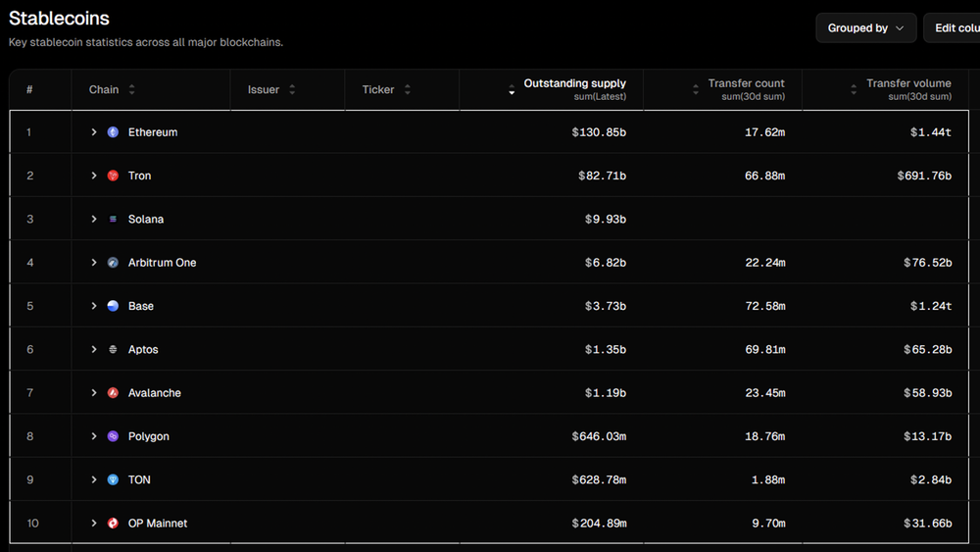Click the Outstanding supply column header
The image size is (980, 552).
574,83
